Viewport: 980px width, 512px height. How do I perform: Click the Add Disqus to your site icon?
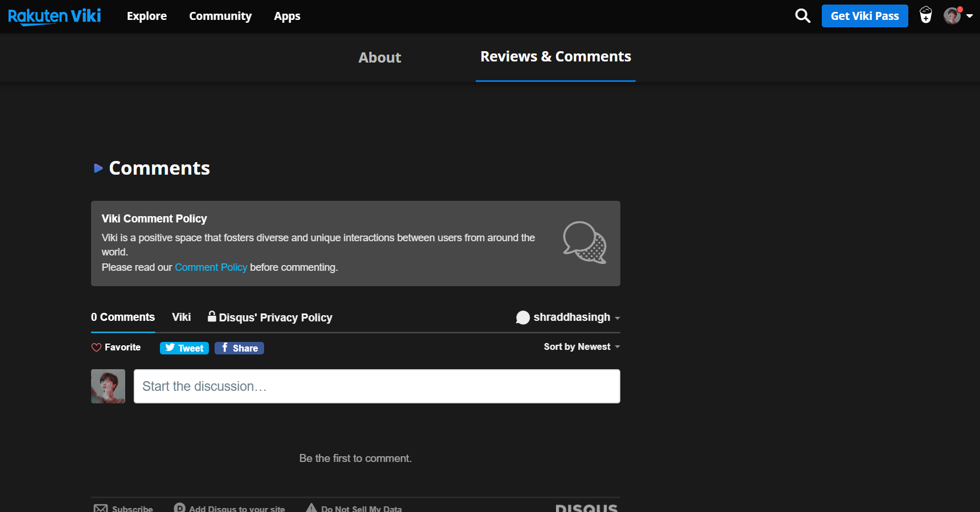click(x=180, y=508)
